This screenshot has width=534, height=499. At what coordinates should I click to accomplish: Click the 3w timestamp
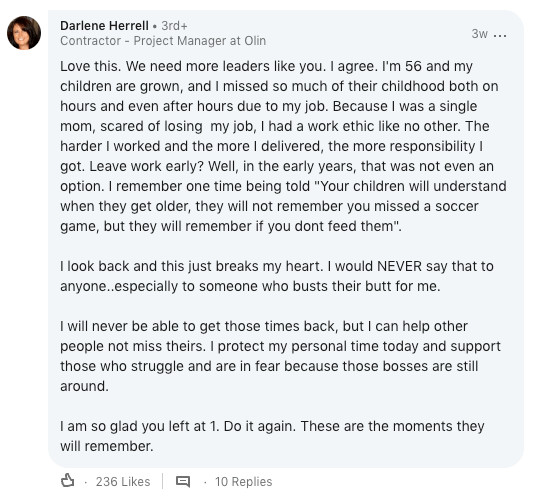coord(480,34)
